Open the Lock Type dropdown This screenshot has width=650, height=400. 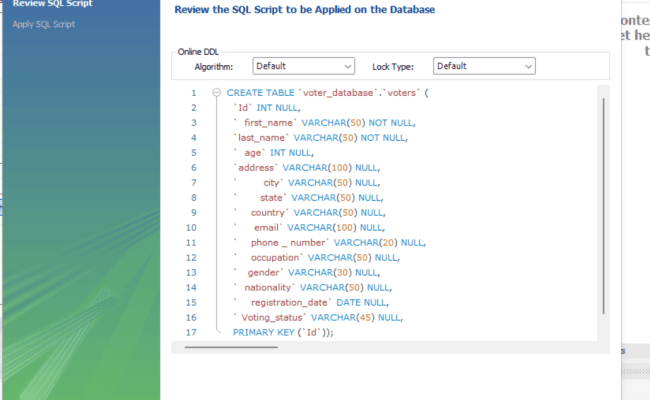[x=484, y=66]
